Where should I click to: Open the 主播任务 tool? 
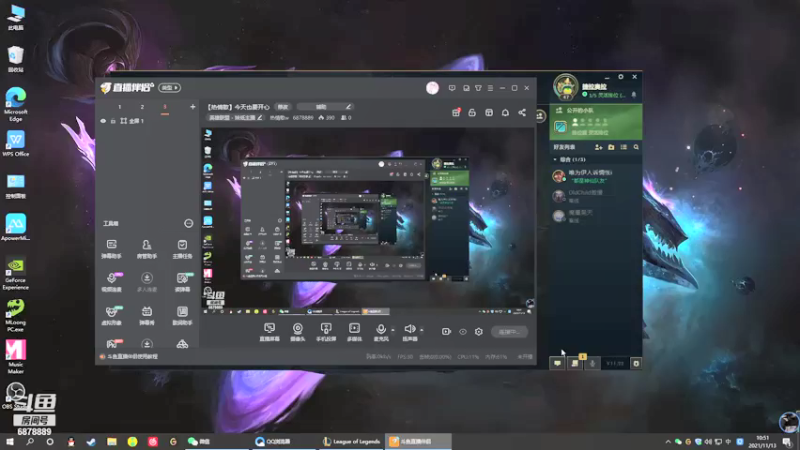click(182, 249)
